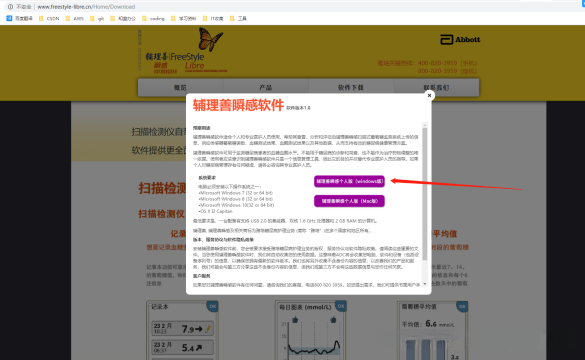Click text Microsoft Windows 7 (32 or 64 bit)
The image size is (585, 360).
[236, 193]
